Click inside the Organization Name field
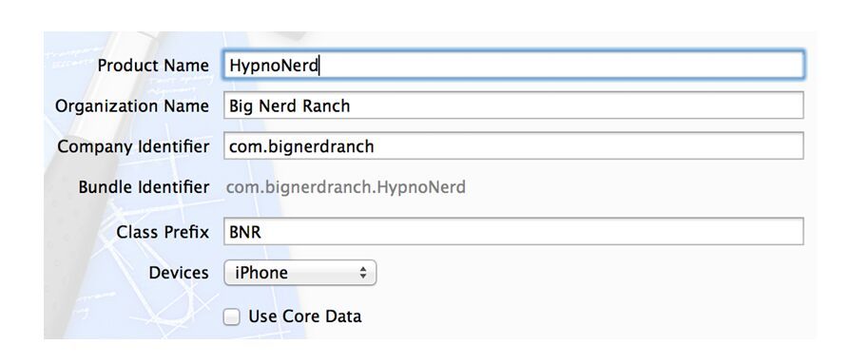 point(513,105)
